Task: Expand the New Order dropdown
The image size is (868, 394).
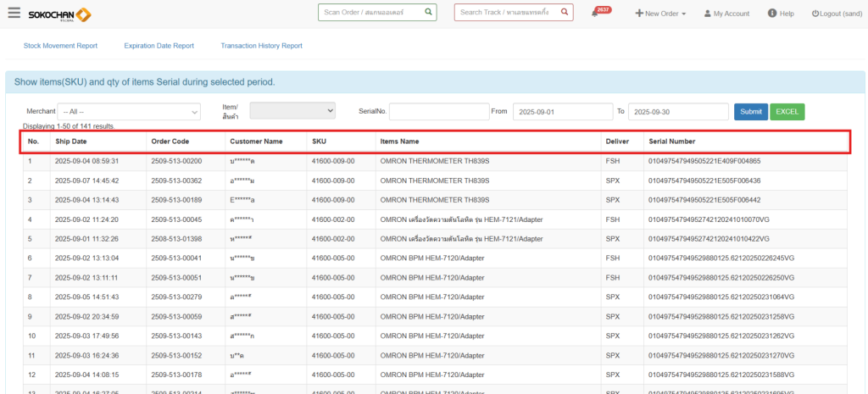Action: tap(660, 14)
